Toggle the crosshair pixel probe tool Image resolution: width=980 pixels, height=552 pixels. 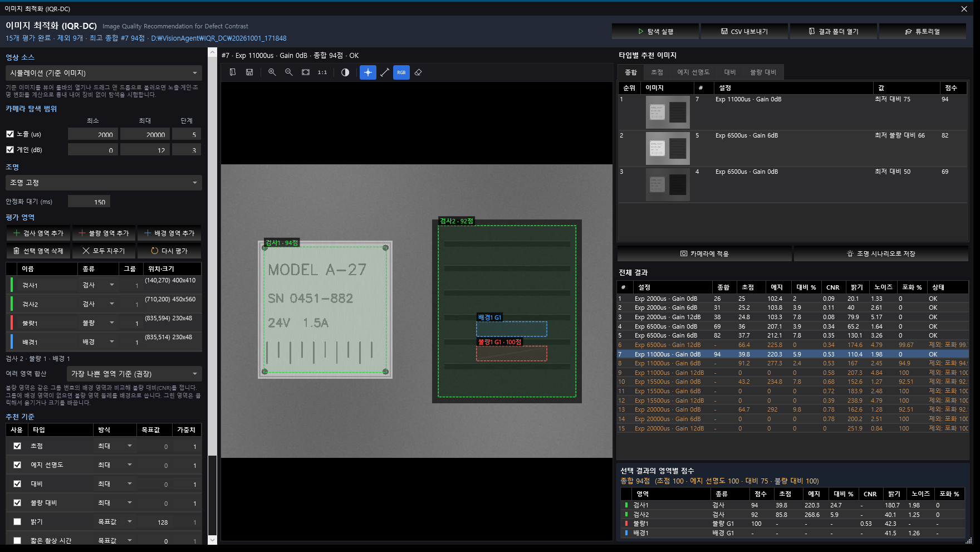(368, 72)
